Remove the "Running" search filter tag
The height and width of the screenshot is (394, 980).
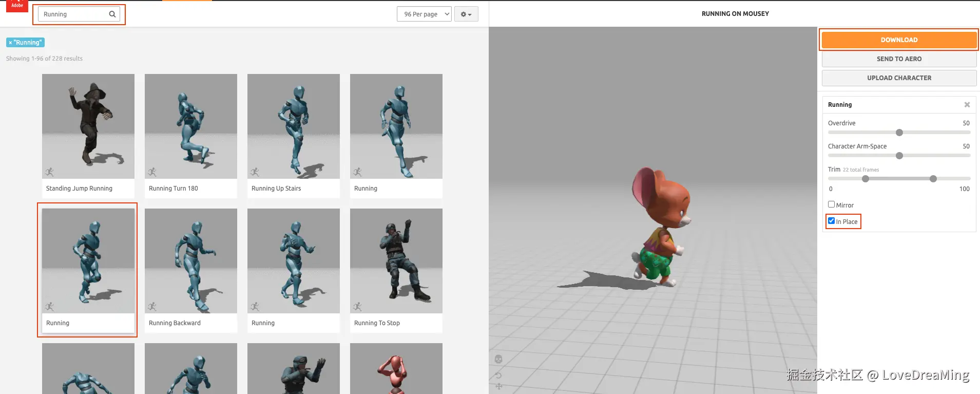[10, 43]
